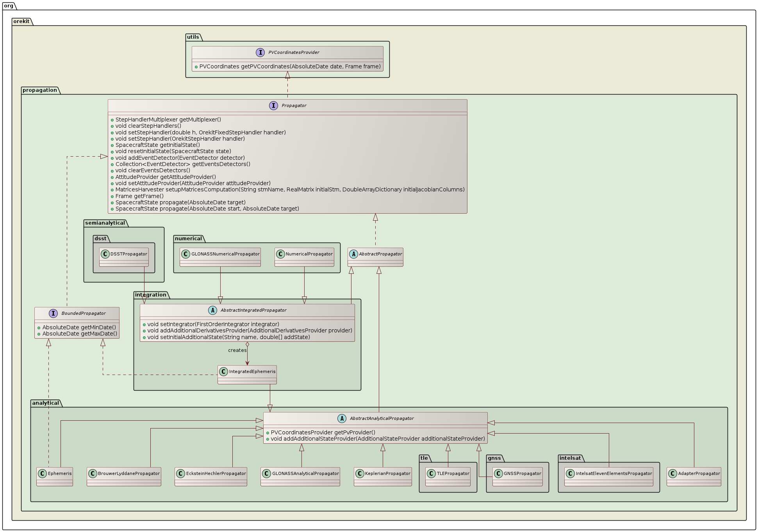Open the propagation package tab
The height and width of the screenshot is (532, 758).
(40, 90)
